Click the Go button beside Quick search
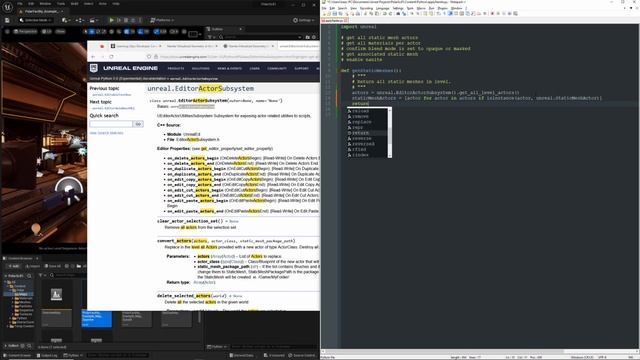This screenshot has height=360, width=640. [x=138, y=124]
